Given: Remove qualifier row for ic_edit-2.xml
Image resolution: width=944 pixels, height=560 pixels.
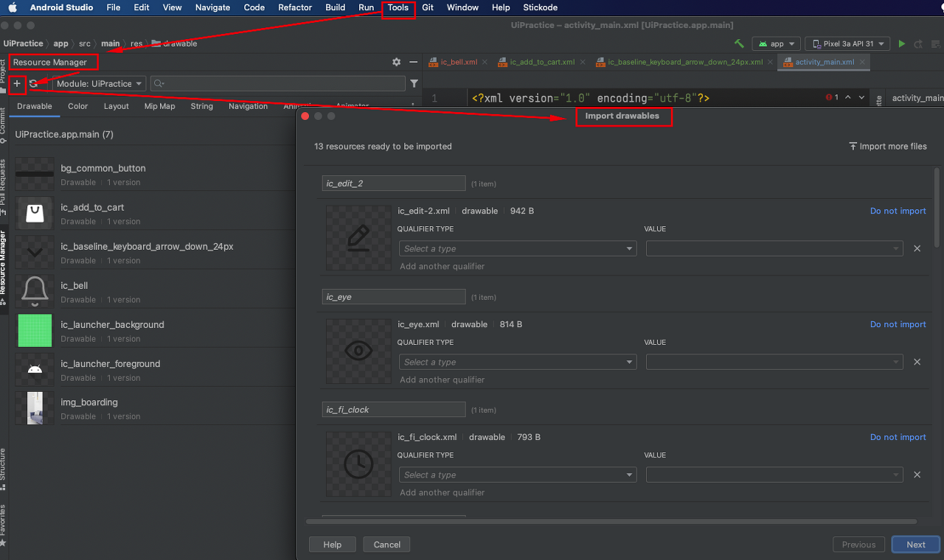Looking at the screenshot, I should (x=917, y=248).
